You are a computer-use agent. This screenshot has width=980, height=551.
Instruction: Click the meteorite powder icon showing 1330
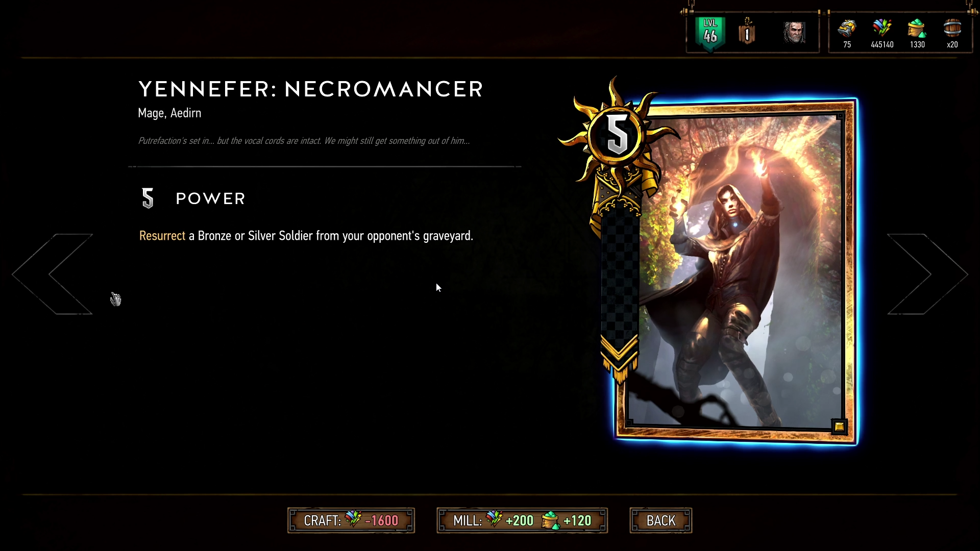pos(917,29)
